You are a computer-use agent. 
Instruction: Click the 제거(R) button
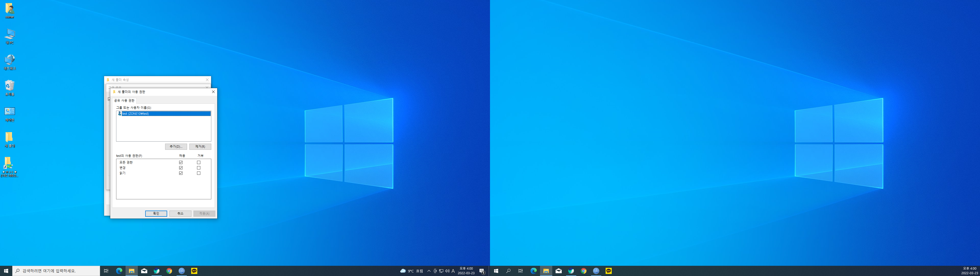(200, 147)
